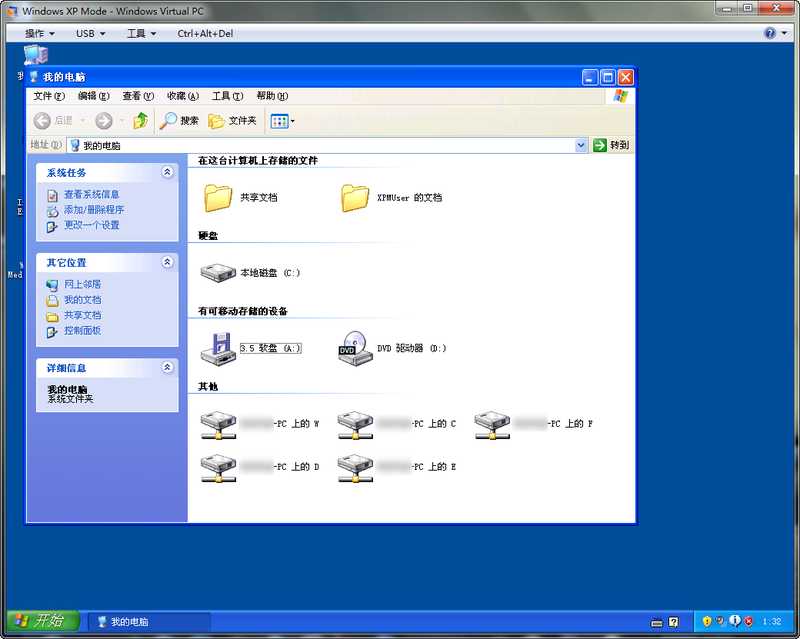Open the XPMUser 的文档 folder icon

coord(355,198)
